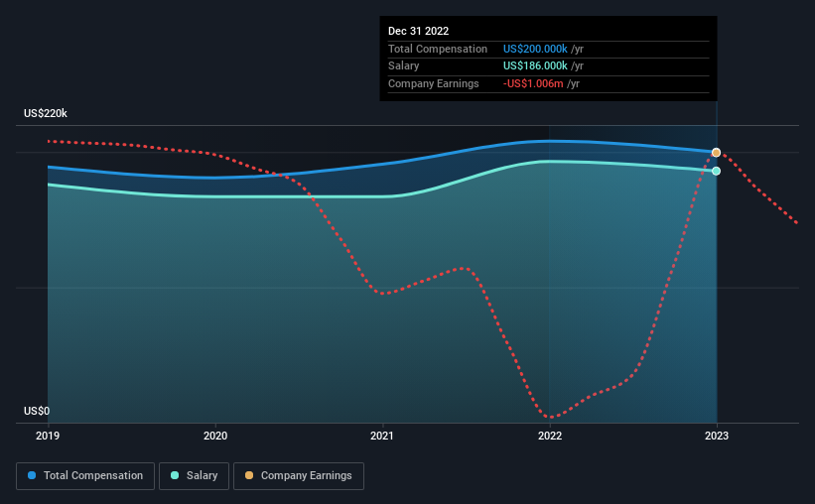Click the Company Earnings tooltip row label
Image resolution: width=815 pixels, height=504 pixels.
coord(434,83)
